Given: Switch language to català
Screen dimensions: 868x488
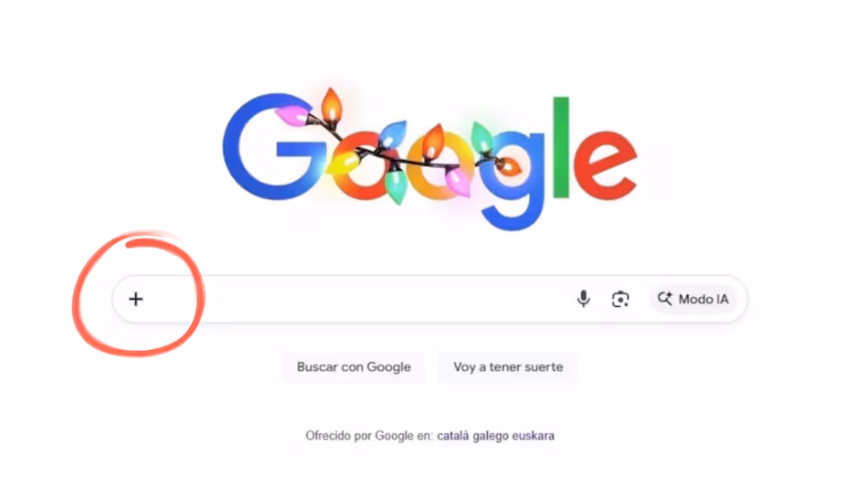Looking at the screenshot, I should (x=453, y=436).
